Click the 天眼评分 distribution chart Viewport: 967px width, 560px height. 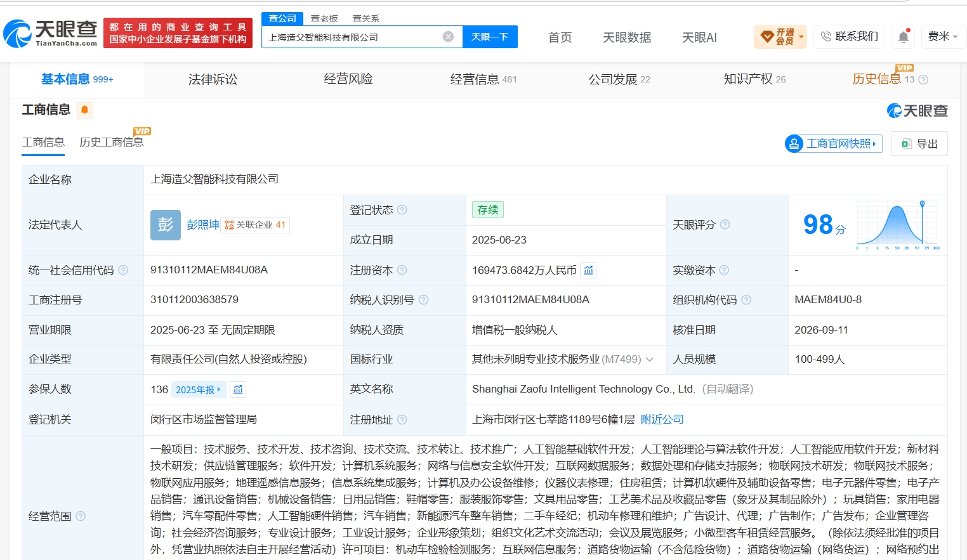[898, 225]
